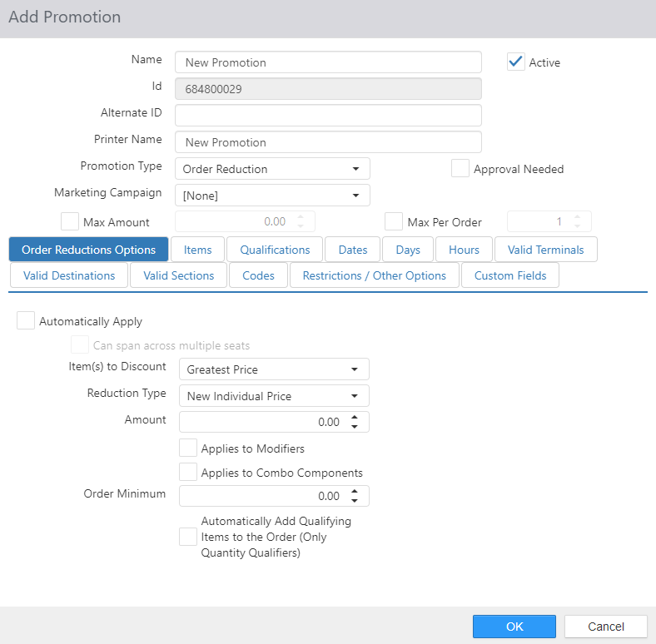Increase the Amount value with up arrow
The width and height of the screenshot is (656, 644).
(x=355, y=418)
